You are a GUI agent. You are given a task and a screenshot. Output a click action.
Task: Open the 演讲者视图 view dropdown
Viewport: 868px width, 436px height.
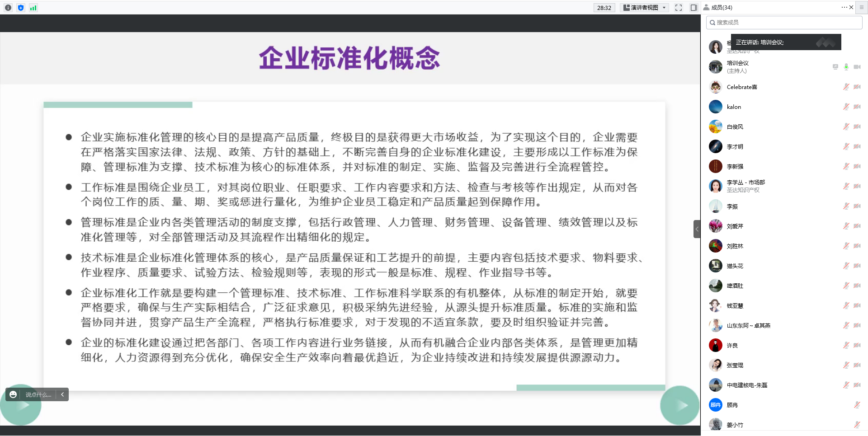pos(644,8)
